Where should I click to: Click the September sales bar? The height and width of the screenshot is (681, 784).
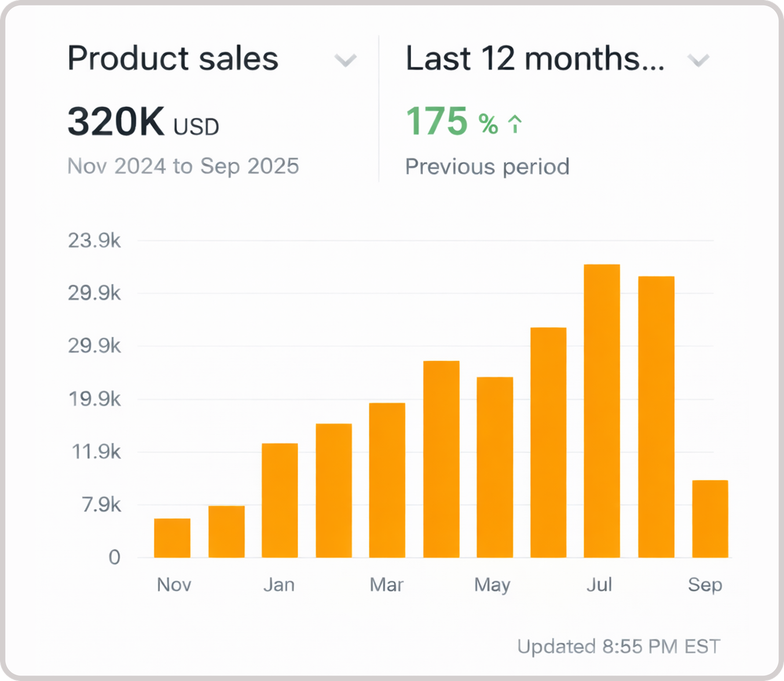click(710, 519)
